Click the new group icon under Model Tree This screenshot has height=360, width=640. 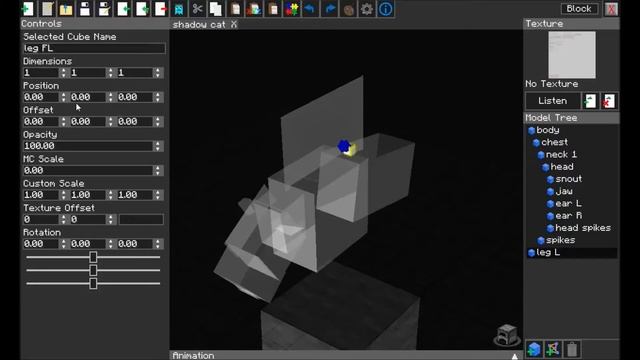click(553, 349)
